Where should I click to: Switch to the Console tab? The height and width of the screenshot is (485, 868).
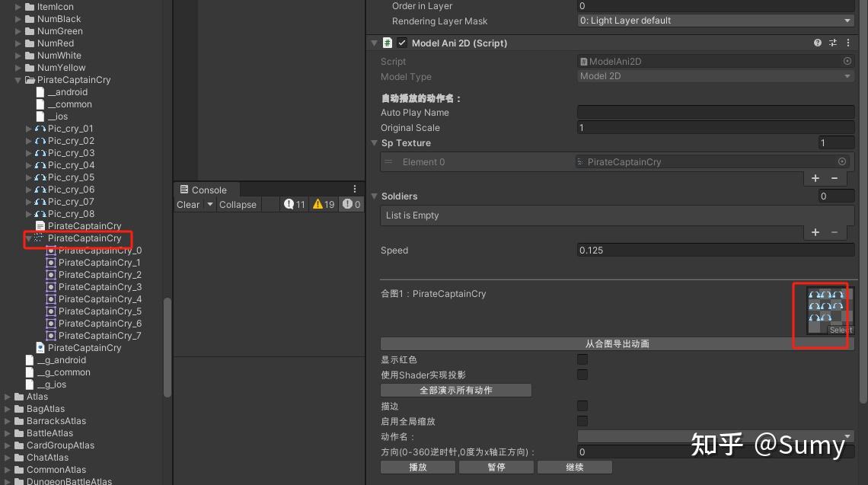(x=203, y=190)
